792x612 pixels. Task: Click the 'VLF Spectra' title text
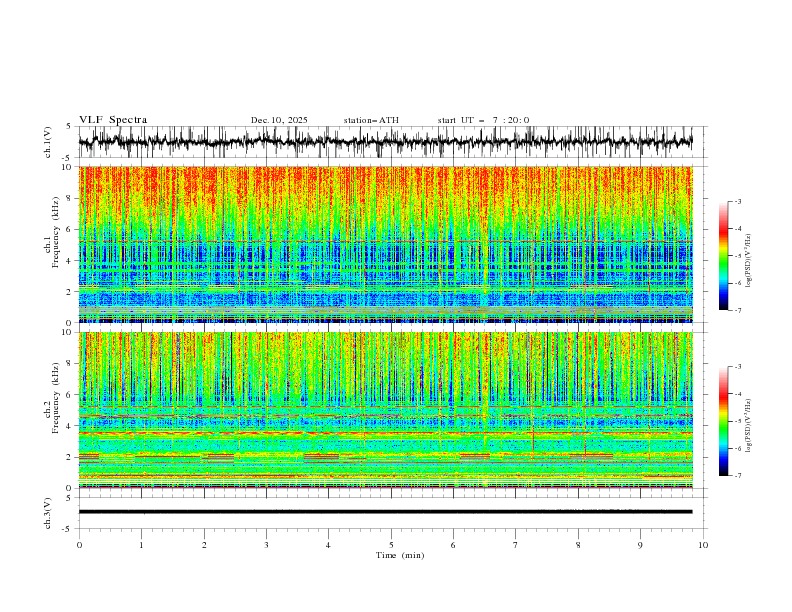click(113, 120)
